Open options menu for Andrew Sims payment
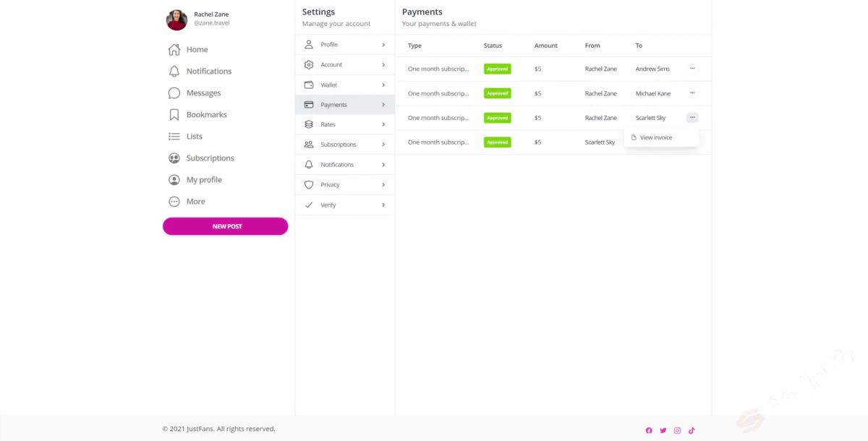Image resolution: width=868 pixels, height=441 pixels. [692, 69]
